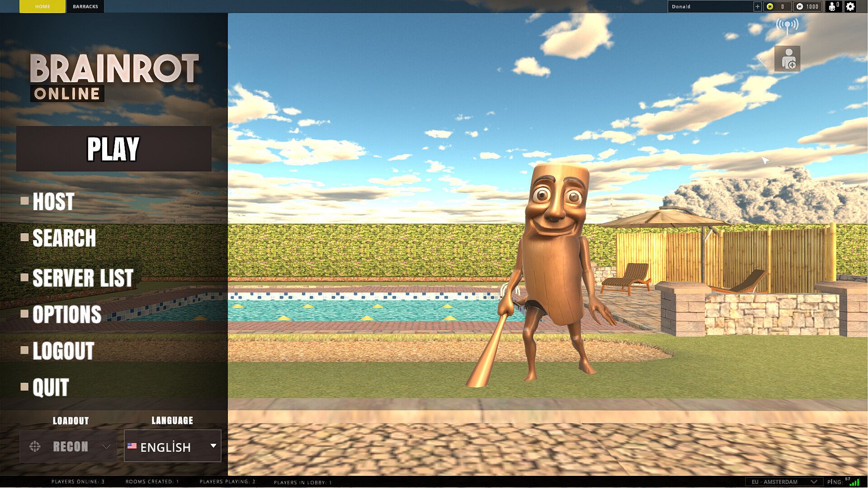
Task: Open the settings gear icon
Action: [x=850, y=6]
